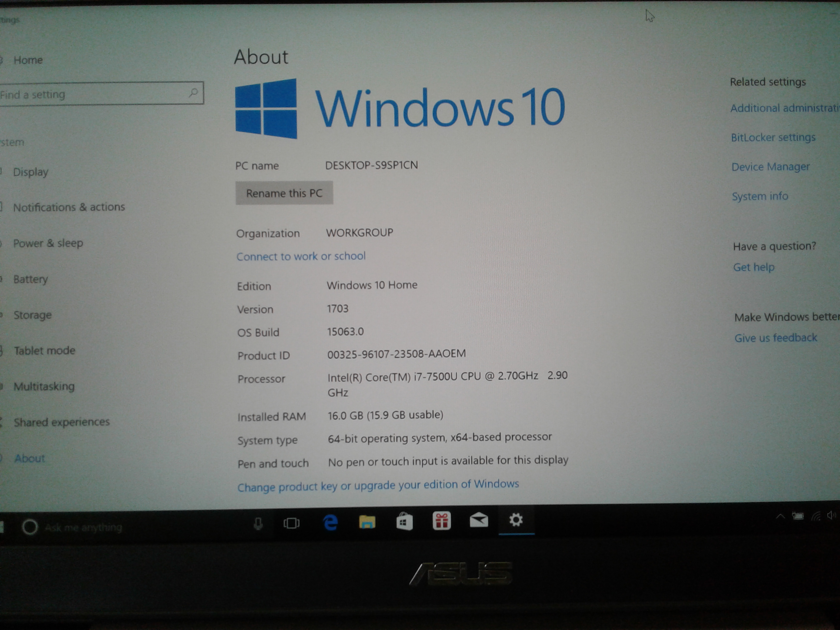Click the search magnifier in Find a setting
Screen dimensions: 840x630
193,92
